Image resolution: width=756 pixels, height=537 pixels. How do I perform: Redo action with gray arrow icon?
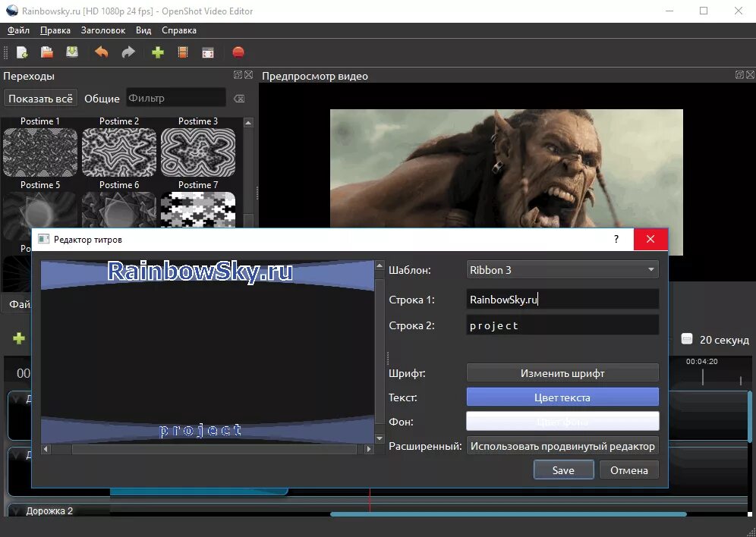128,52
